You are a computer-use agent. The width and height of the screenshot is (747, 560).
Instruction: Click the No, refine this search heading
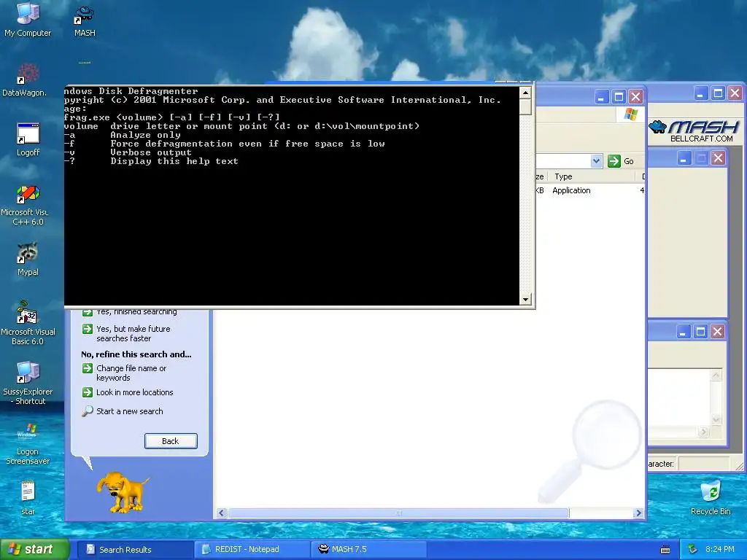(x=136, y=354)
